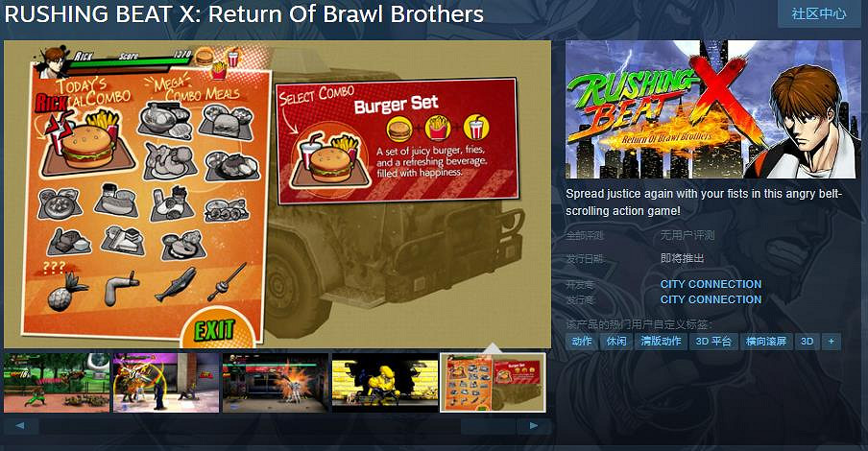Select the 休闲 tag
Viewport: 868px width, 451px height.
tap(616, 342)
